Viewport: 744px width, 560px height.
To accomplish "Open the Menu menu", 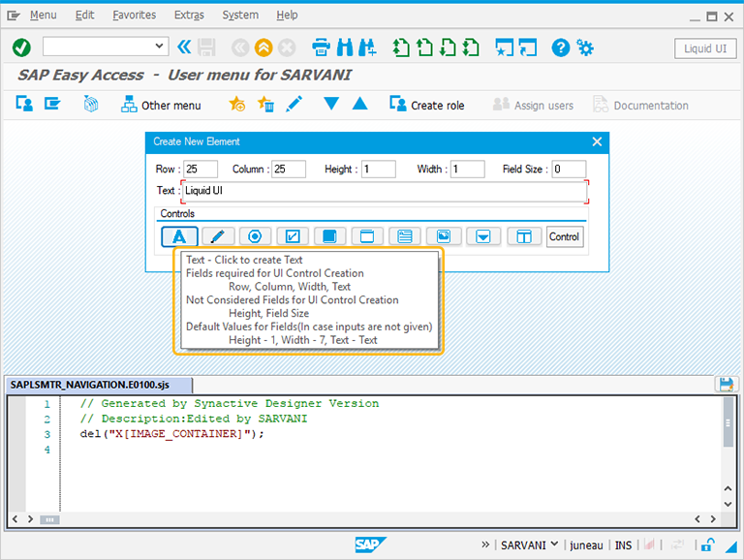I will coord(44,16).
